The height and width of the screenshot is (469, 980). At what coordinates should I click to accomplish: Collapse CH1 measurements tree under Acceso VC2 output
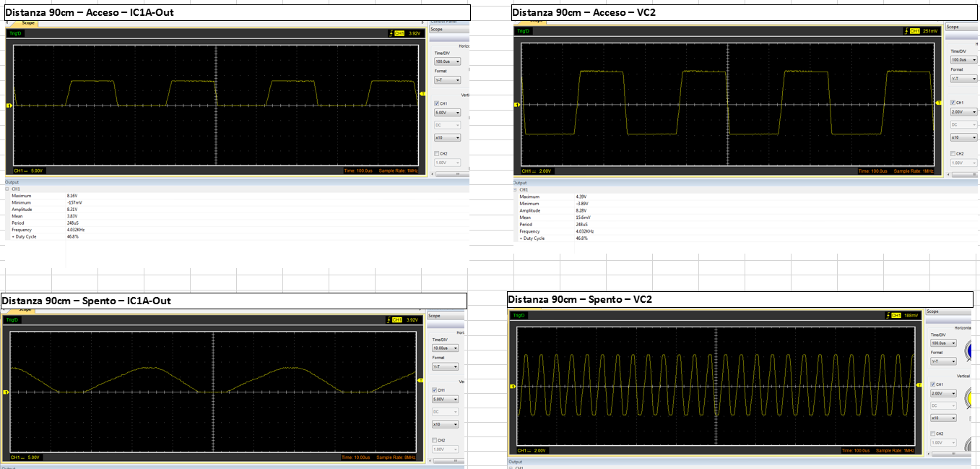515,189
